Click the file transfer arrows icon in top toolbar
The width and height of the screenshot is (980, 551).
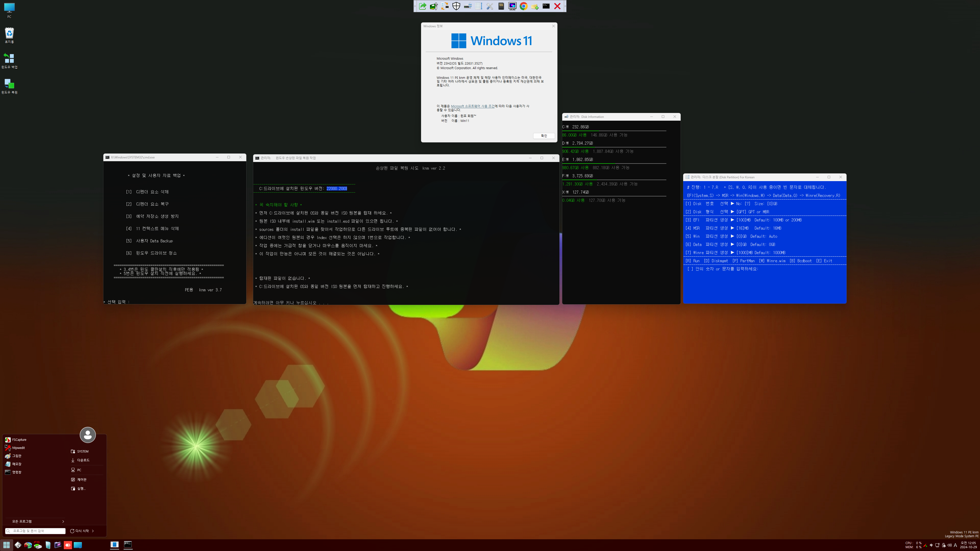(445, 6)
